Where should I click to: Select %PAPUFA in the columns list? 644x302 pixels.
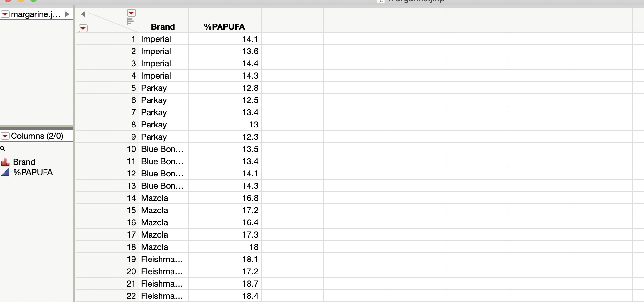pos(33,172)
